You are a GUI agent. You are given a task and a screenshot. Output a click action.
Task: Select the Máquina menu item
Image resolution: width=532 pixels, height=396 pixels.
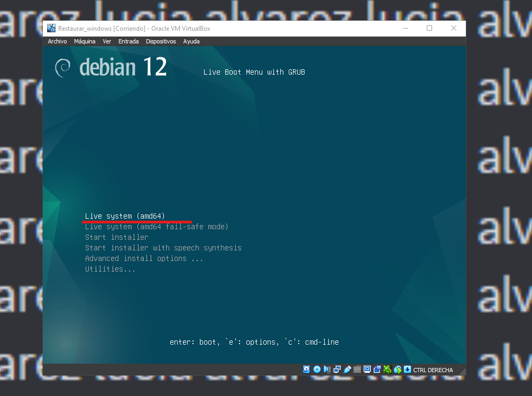coord(85,41)
